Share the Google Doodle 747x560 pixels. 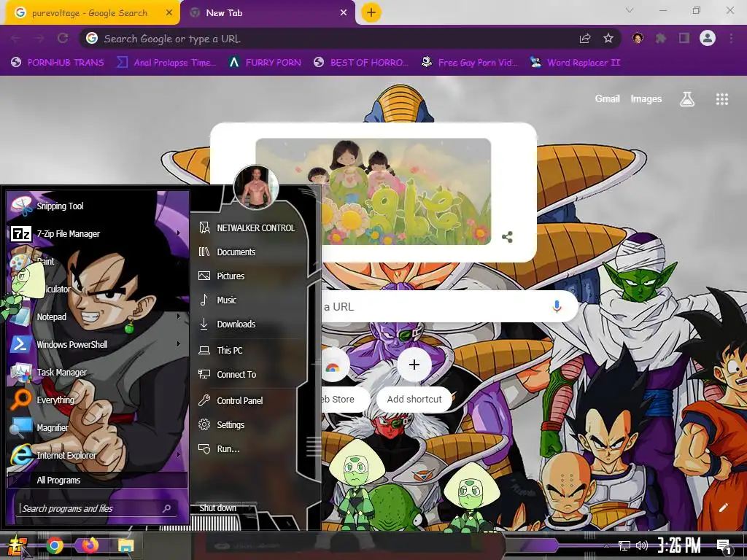pyautogui.click(x=508, y=237)
